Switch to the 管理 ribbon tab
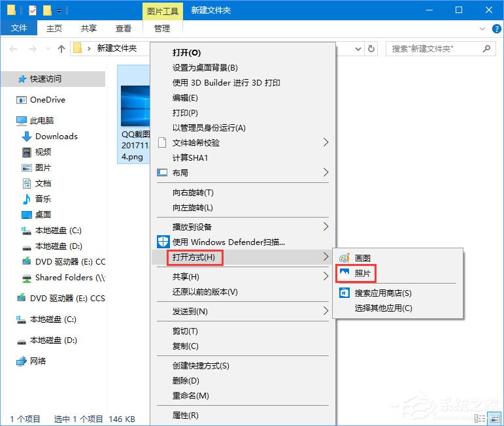Screen dimensions: 504x426 162,28
